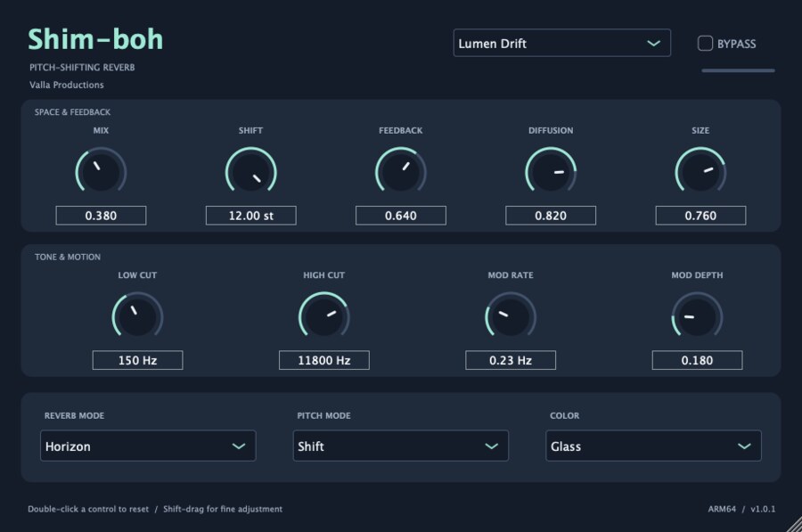Click the SPACE & FEEDBACK section heading
The height and width of the screenshot is (532, 802).
[x=73, y=112]
